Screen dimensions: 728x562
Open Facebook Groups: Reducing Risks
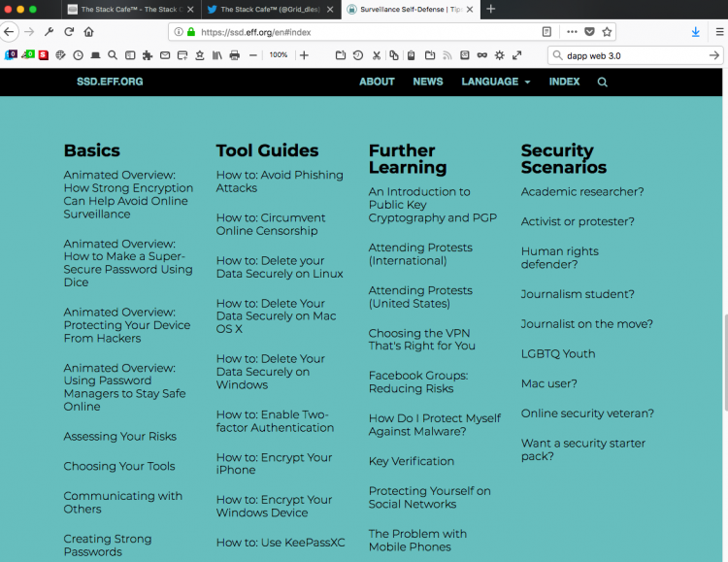coord(418,381)
